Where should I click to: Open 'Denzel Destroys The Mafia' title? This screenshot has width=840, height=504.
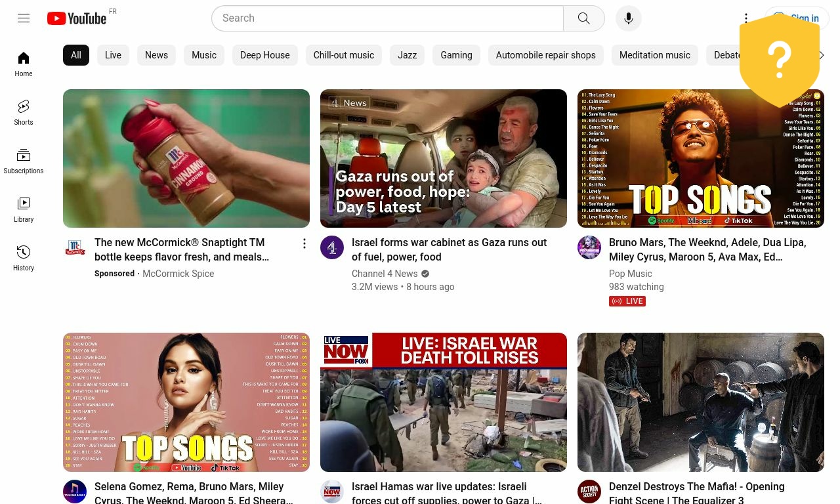(x=697, y=493)
